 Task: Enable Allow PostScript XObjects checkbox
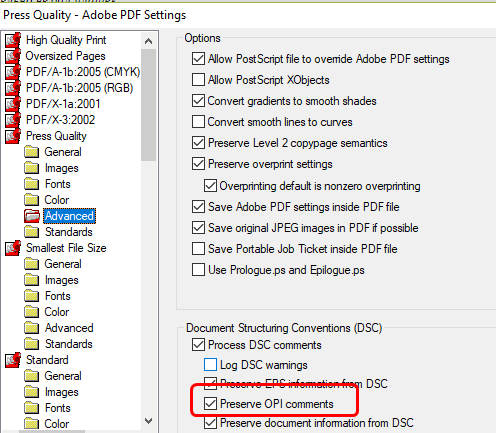198,80
